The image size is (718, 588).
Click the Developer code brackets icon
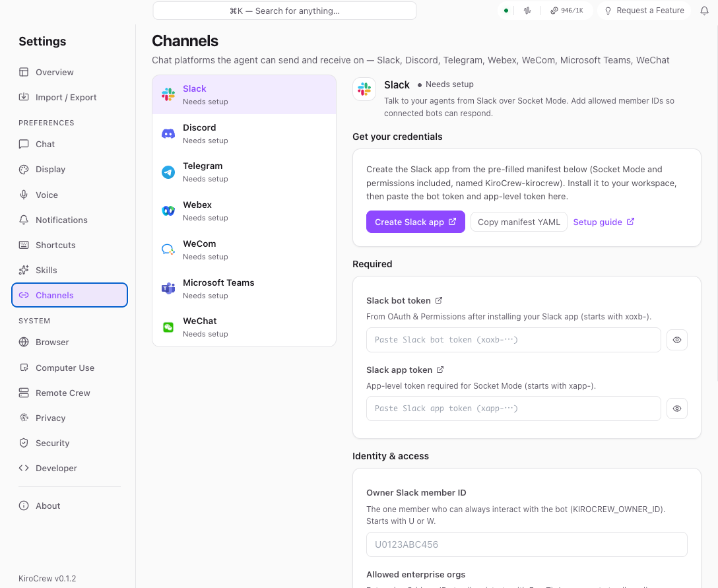[24, 468]
